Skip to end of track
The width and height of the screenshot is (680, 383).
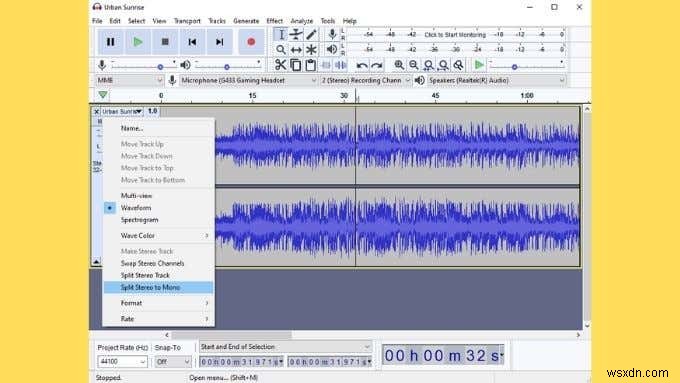coord(219,42)
